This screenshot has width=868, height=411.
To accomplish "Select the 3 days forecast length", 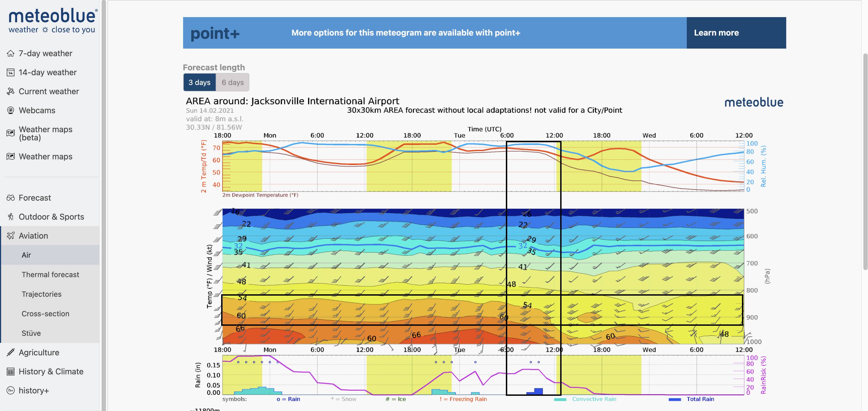I will [x=199, y=83].
